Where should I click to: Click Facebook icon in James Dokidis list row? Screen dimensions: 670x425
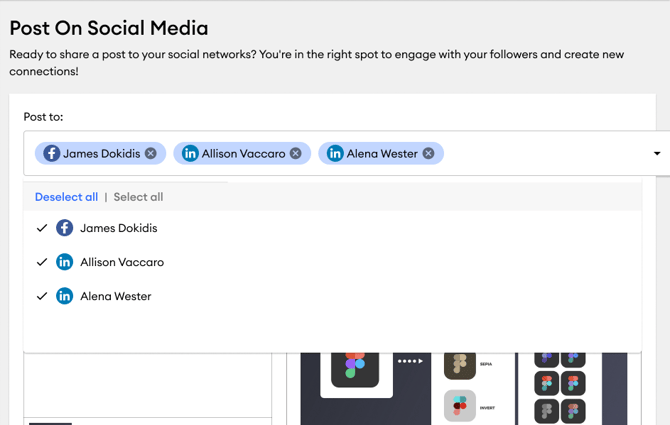click(x=65, y=228)
